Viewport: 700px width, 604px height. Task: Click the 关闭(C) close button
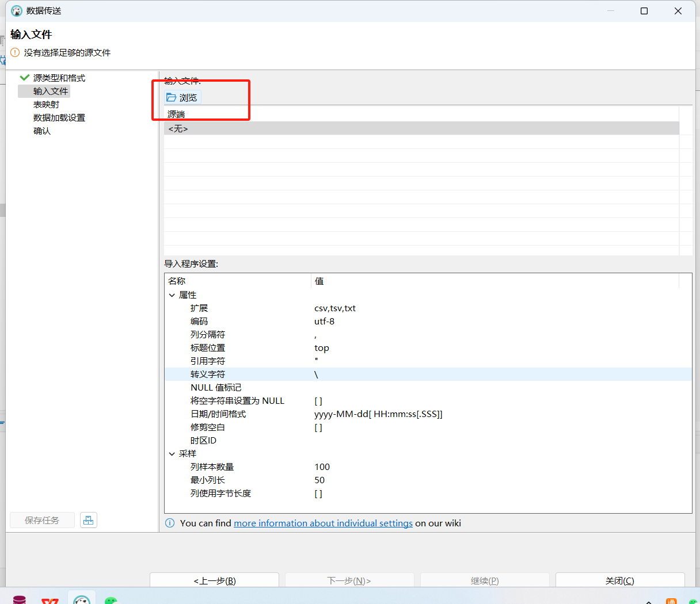pyautogui.click(x=620, y=580)
